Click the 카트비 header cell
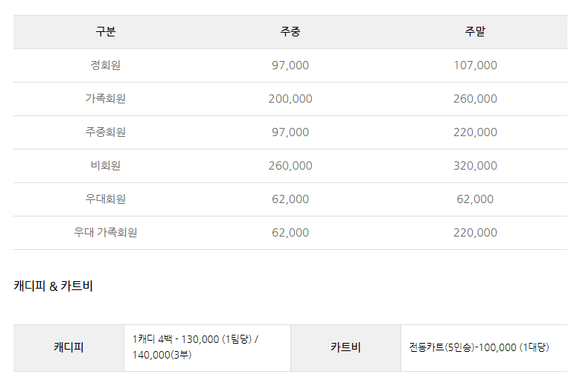The width and height of the screenshot is (577, 392). pyautogui.click(x=345, y=347)
